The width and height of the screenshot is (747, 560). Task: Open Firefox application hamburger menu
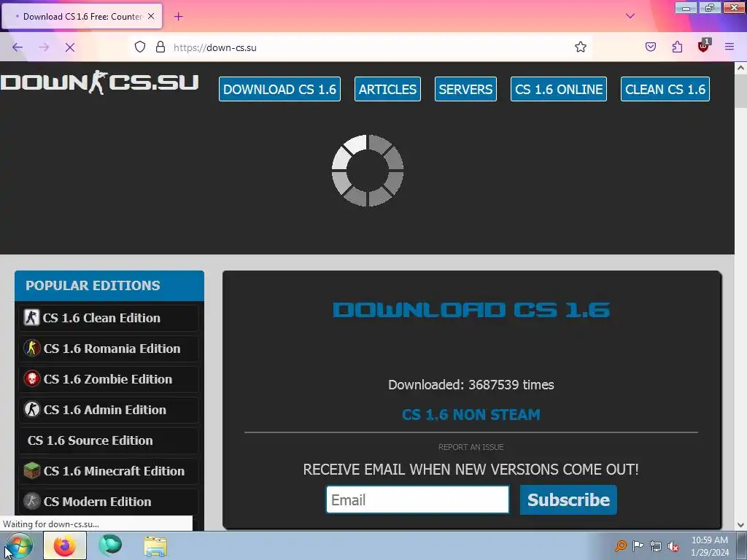729,47
